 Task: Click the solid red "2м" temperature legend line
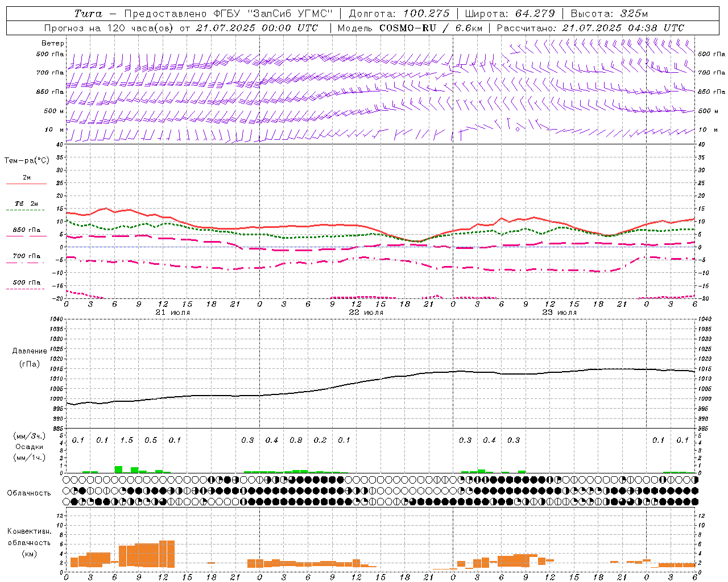27,184
